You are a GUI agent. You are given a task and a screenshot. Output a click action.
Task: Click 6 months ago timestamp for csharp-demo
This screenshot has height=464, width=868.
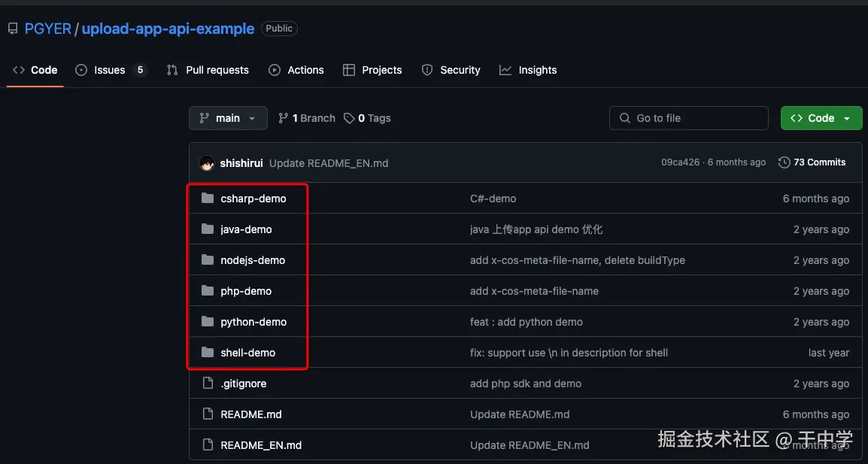(x=815, y=199)
